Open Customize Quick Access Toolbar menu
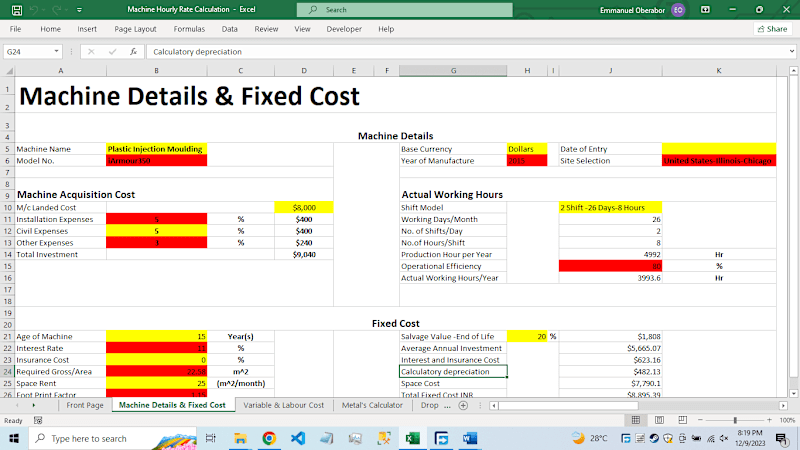The height and width of the screenshot is (450, 800). pos(79,10)
